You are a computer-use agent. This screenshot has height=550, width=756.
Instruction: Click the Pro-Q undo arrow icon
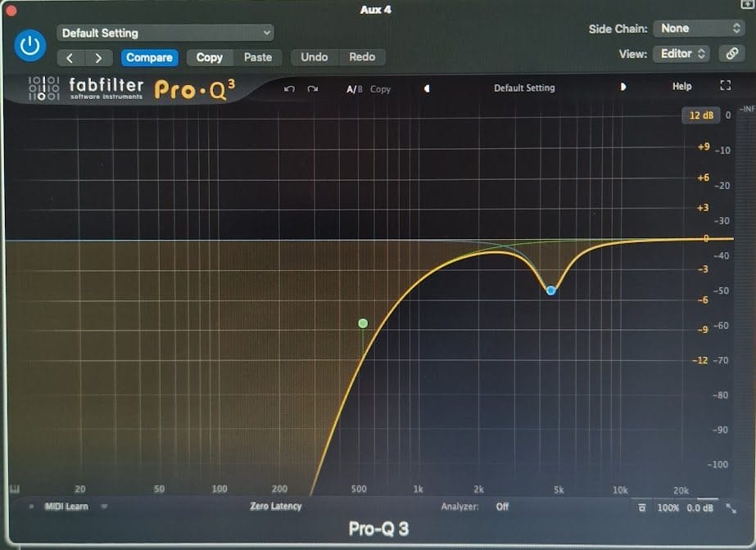pos(289,88)
